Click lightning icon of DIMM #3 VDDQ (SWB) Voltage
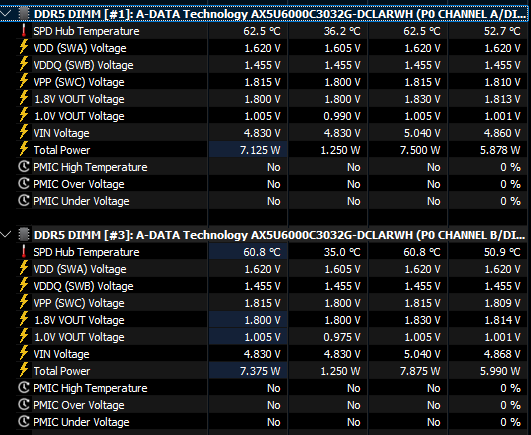Viewport: 531px width, 435px height. 24,285
